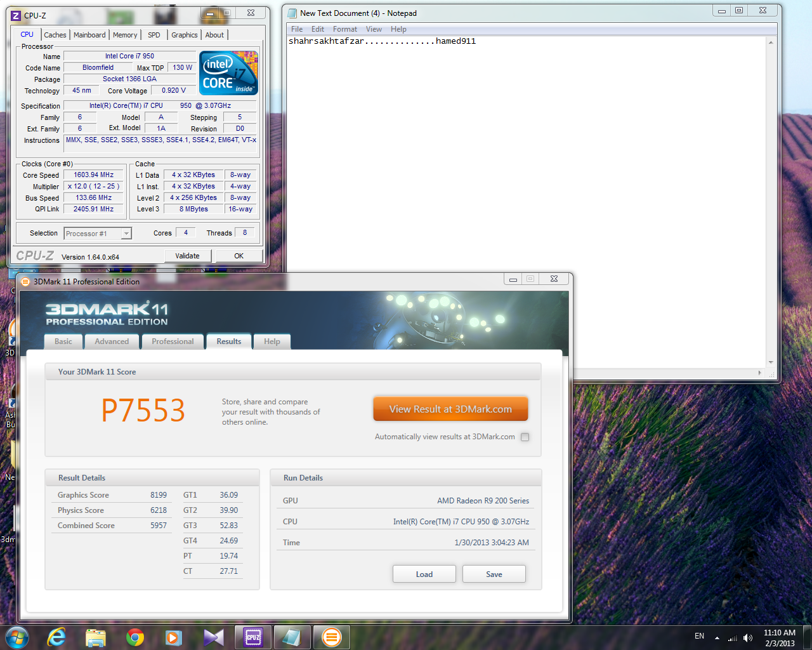812x650 pixels.
Task: Open the SPD tab in CPU-Z
Action: [154, 35]
